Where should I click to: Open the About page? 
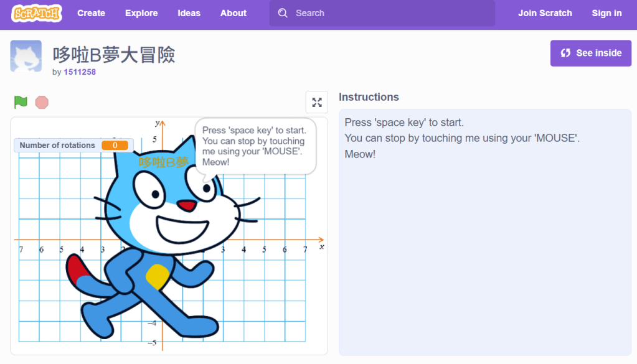coord(234,13)
